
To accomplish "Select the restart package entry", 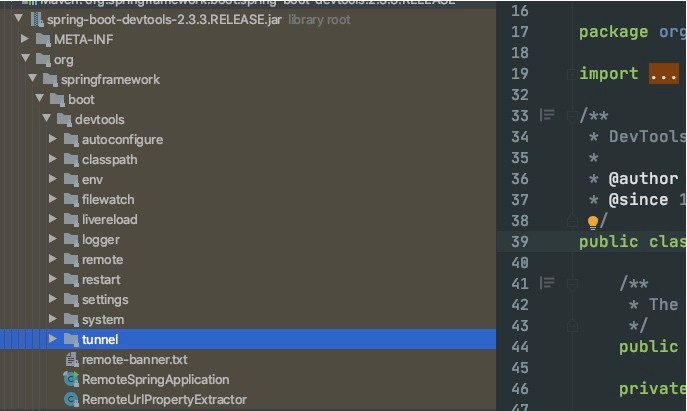I will click(101, 279).
